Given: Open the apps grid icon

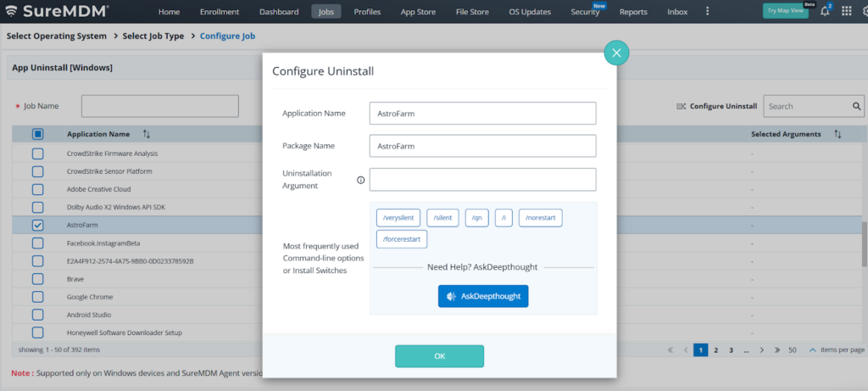Looking at the screenshot, I should pos(846,11).
